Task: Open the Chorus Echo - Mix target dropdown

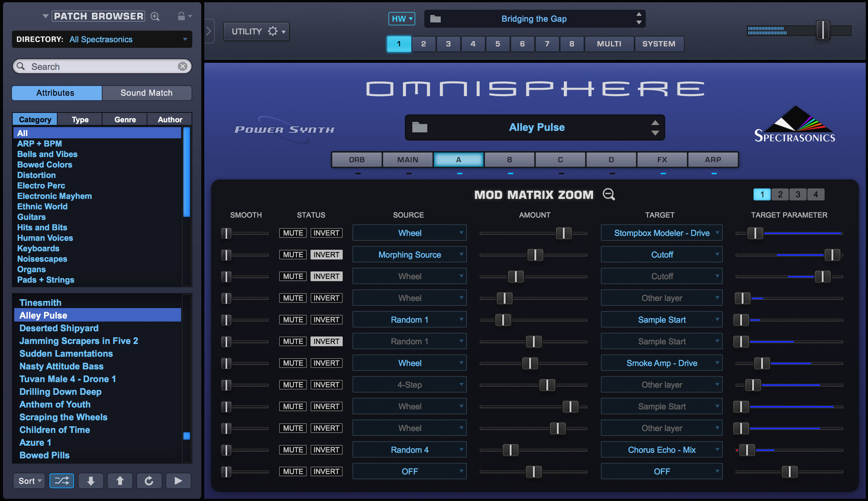Action: click(x=661, y=450)
